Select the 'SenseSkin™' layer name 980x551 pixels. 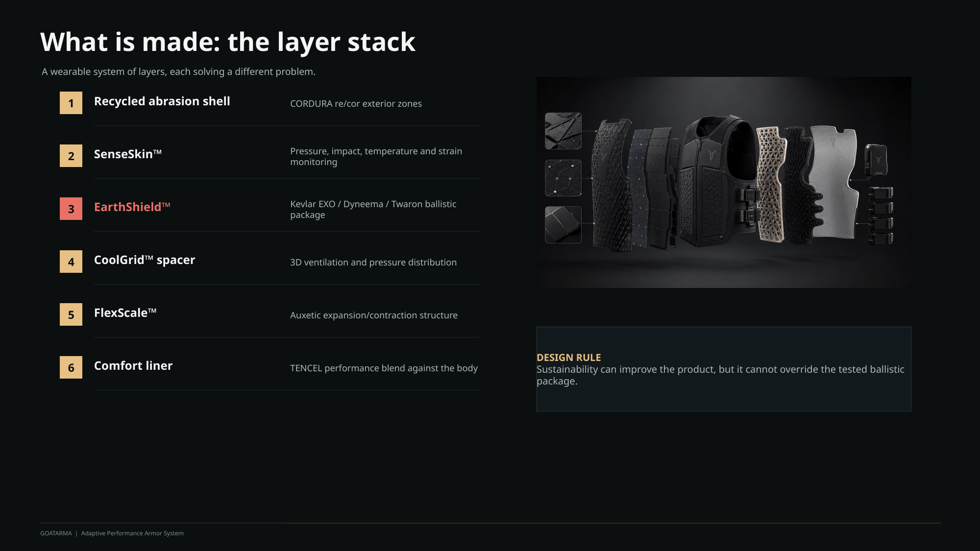[128, 154]
